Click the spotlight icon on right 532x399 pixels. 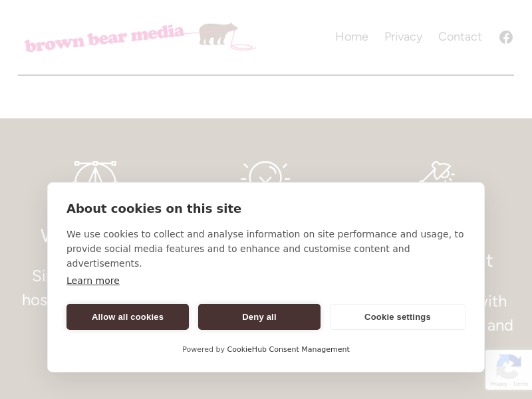[x=437, y=172]
